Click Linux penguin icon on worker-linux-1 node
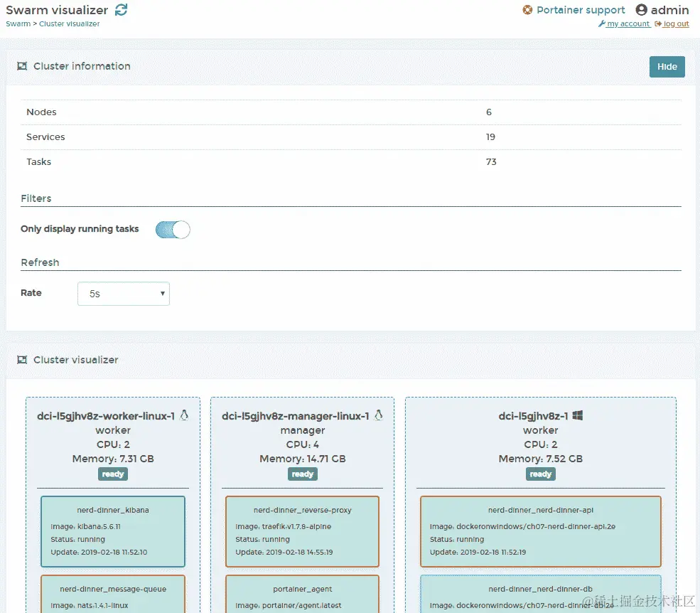The height and width of the screenshot is (613, 700). point(184,415)
